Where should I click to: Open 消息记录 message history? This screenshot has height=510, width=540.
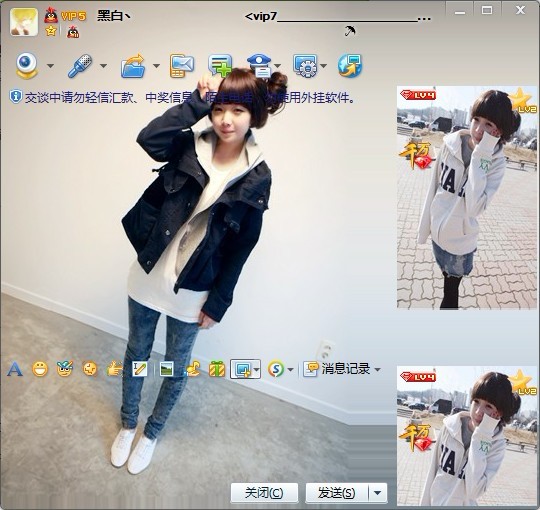[337, 369]
